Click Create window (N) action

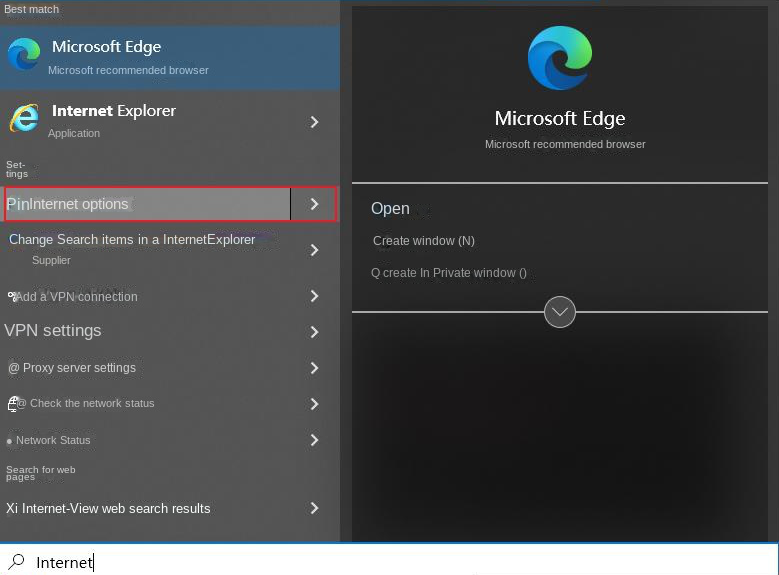(x=423, y=241)
